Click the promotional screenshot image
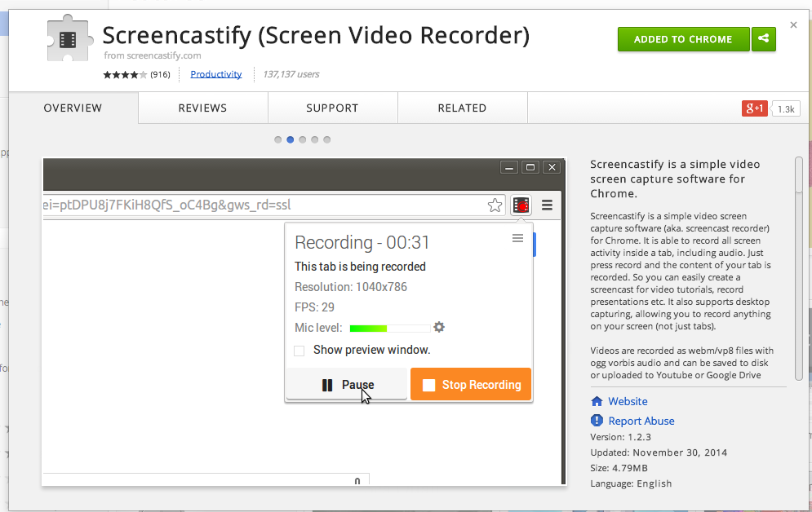812x512 pixels. tap(304, 322)
